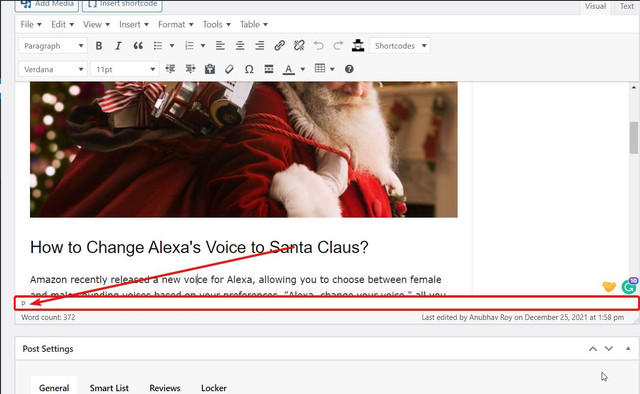
Task: Insert a blockquote
Action: click(138, 46)
